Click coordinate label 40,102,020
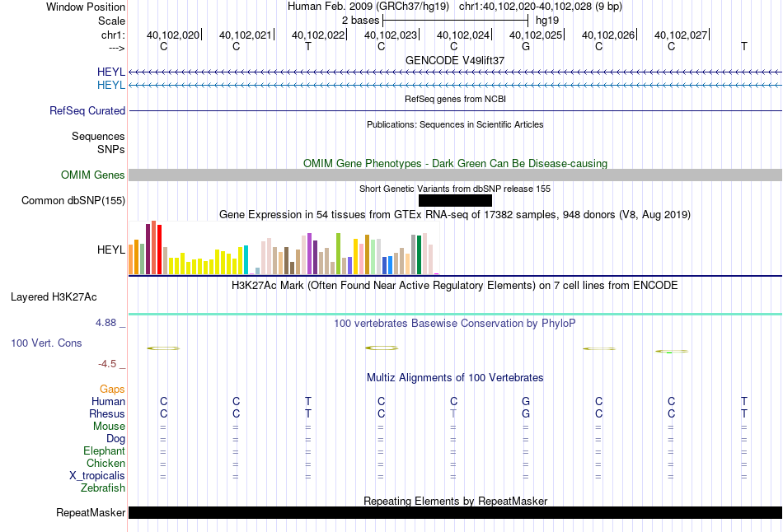Viewport: 783px width, 532px height. tap(173, 35)
